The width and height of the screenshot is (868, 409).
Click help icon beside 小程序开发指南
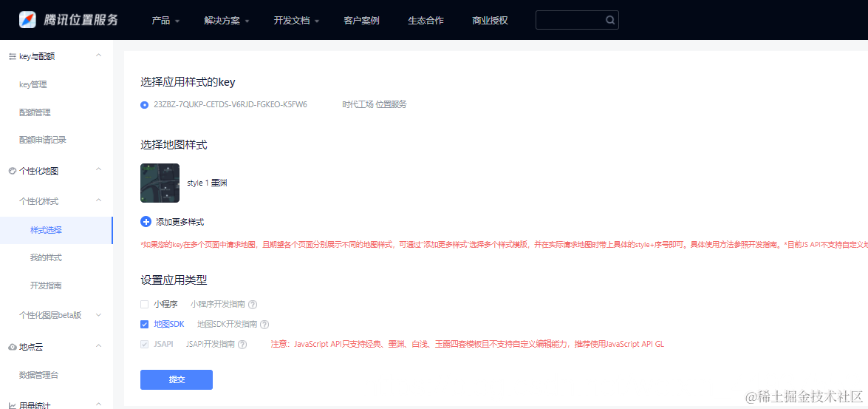[253, 304]
